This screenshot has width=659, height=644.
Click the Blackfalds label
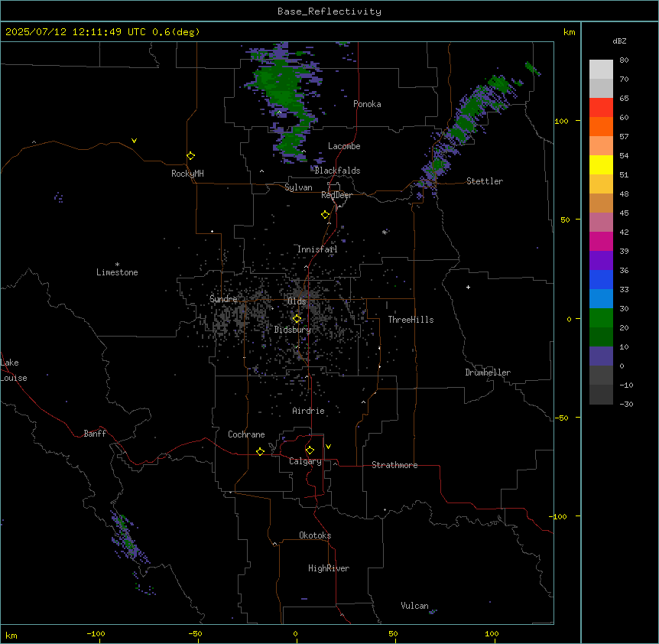(x=337, y=171)
